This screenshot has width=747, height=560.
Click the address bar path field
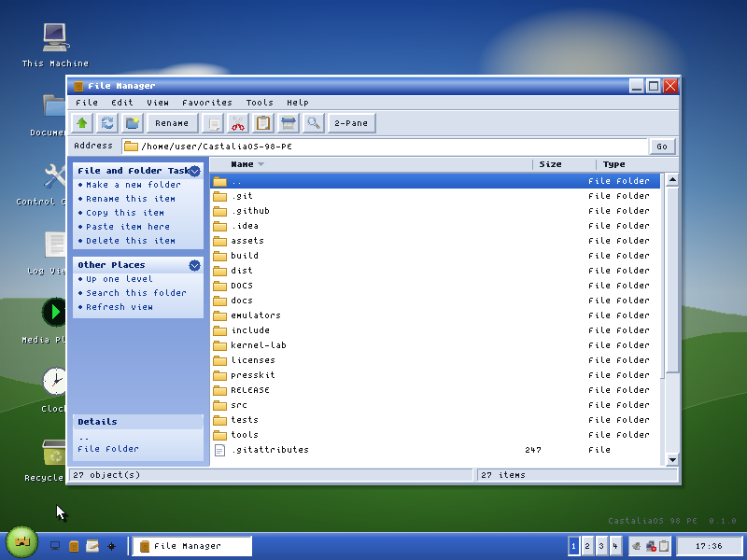(385, 147)
